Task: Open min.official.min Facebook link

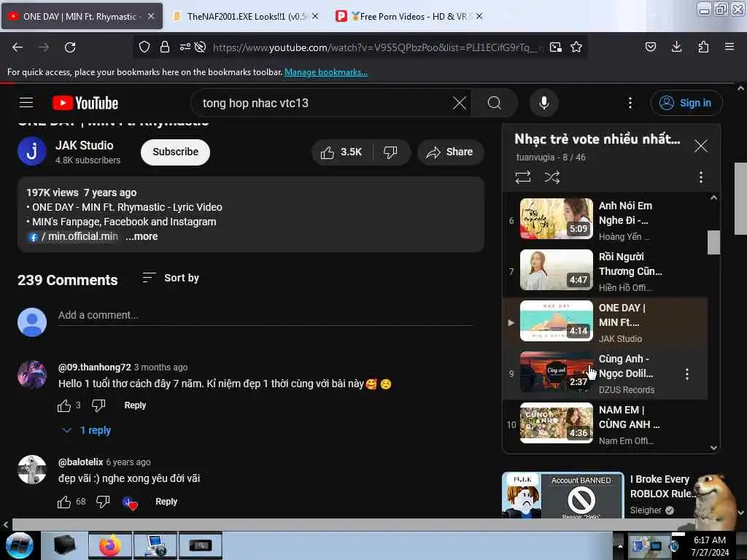Action: click(74, 237)
